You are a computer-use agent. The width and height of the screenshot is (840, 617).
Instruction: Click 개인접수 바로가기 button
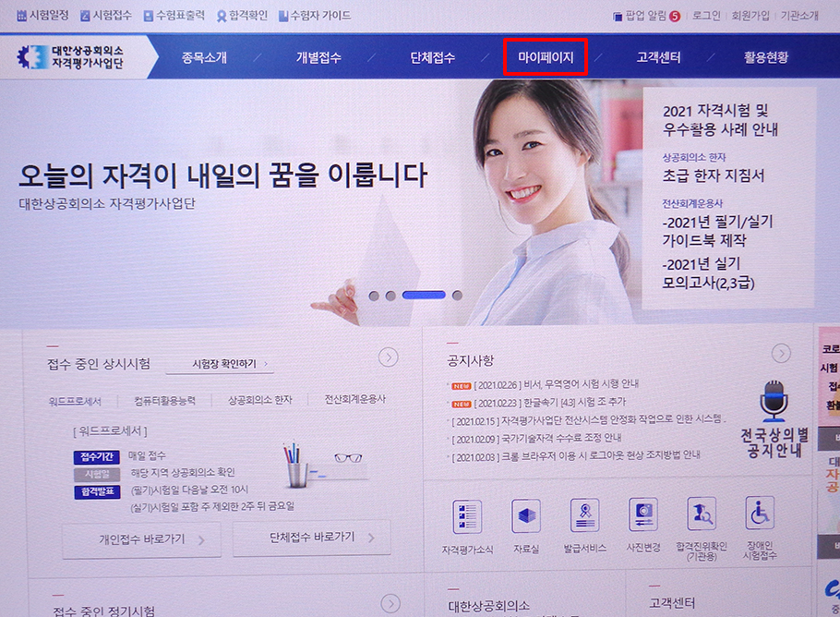141,539
